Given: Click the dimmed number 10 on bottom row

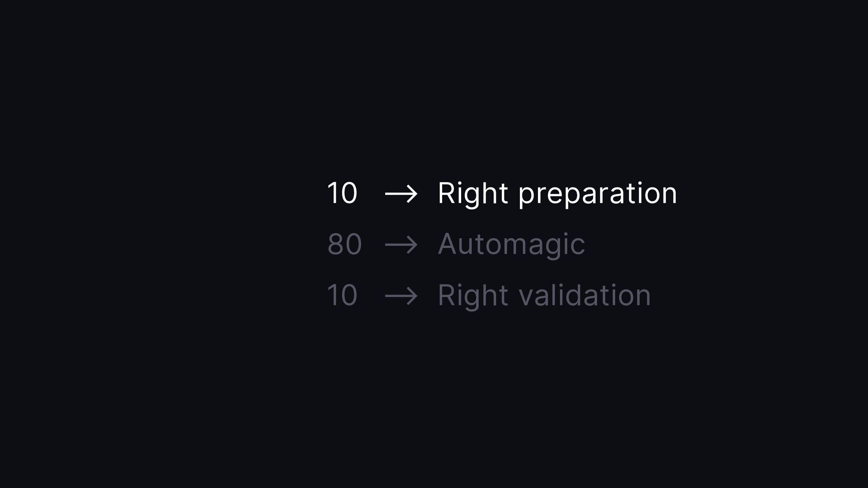Looking at the screenshot, I should (342, 296).
